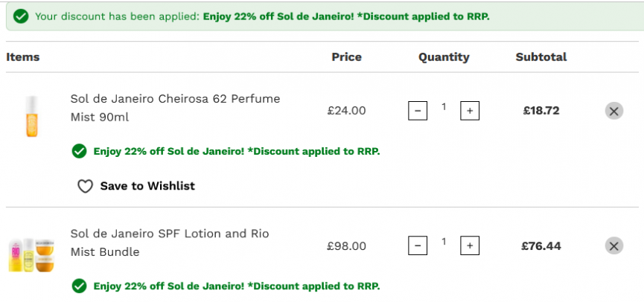The width and height of the screenshot is (644, 302).
Task: Click the 22% off message under Cheirosa 62
Action: click(237, 152)
